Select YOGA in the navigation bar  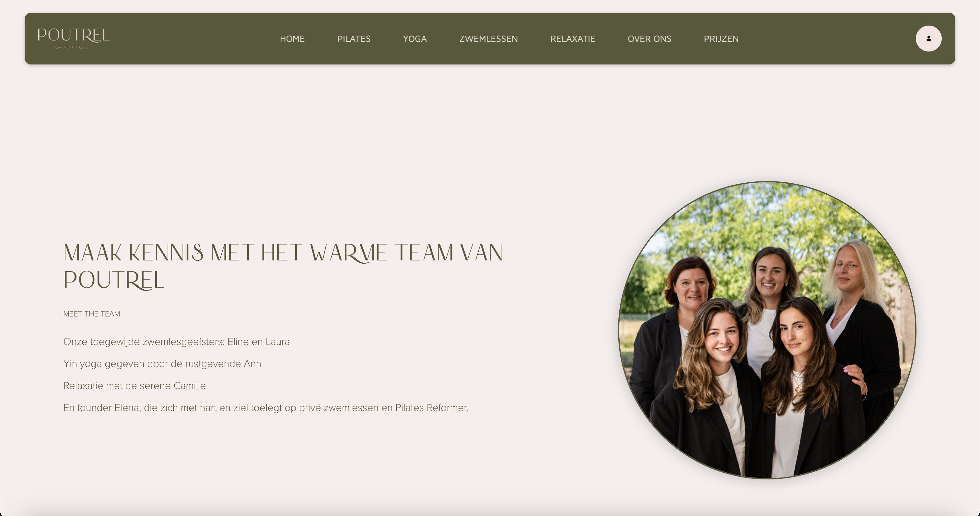click(x=415, y=39)
